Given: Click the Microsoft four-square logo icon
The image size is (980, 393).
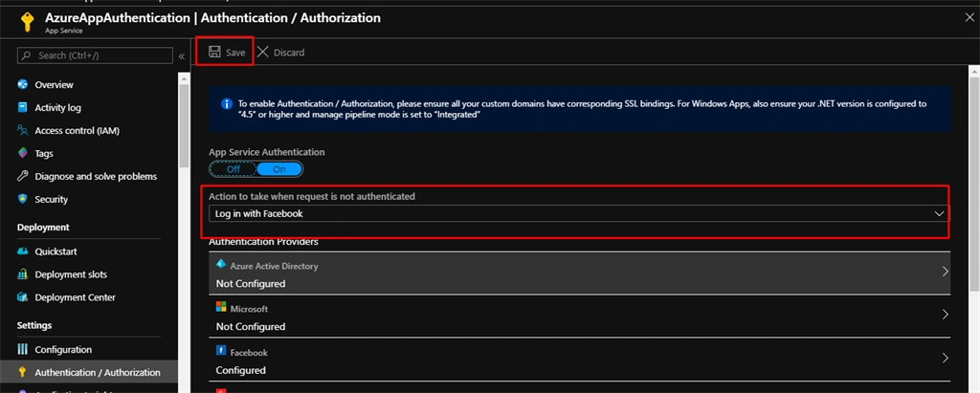Looking at the screenshot, I should tap(221, 307).
